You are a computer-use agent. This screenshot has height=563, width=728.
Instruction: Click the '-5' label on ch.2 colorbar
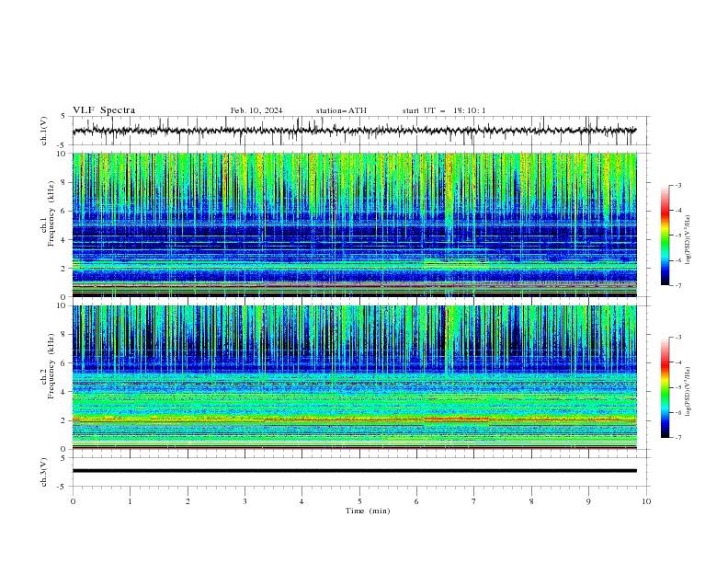(x=677, y=387)
